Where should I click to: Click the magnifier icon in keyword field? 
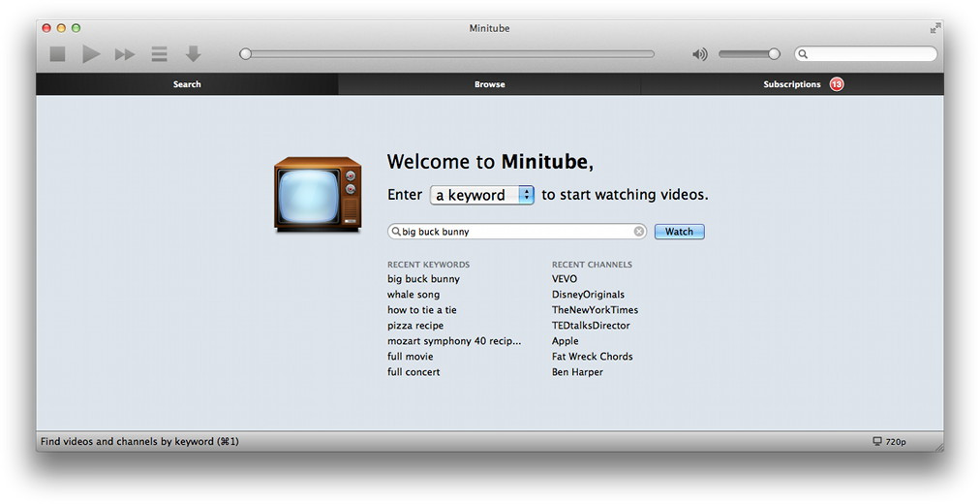(x=396, y=232)
